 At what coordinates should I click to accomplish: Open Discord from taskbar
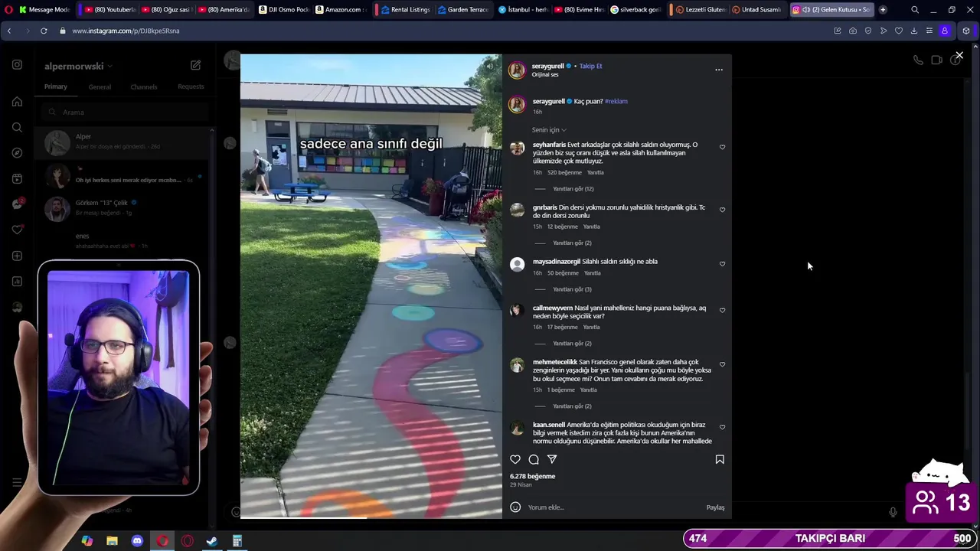point(137,541)
